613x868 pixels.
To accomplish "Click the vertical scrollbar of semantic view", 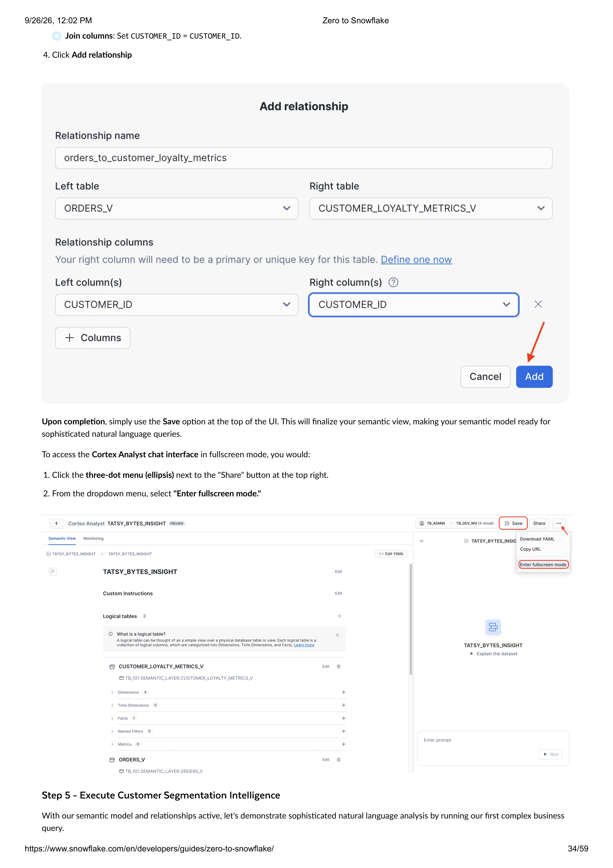I will (410, 619).
